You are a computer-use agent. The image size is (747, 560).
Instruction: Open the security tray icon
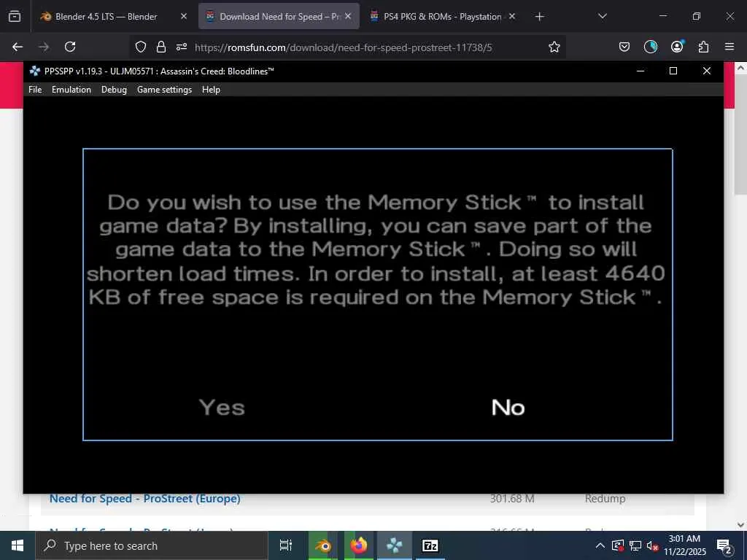[618, 545]
